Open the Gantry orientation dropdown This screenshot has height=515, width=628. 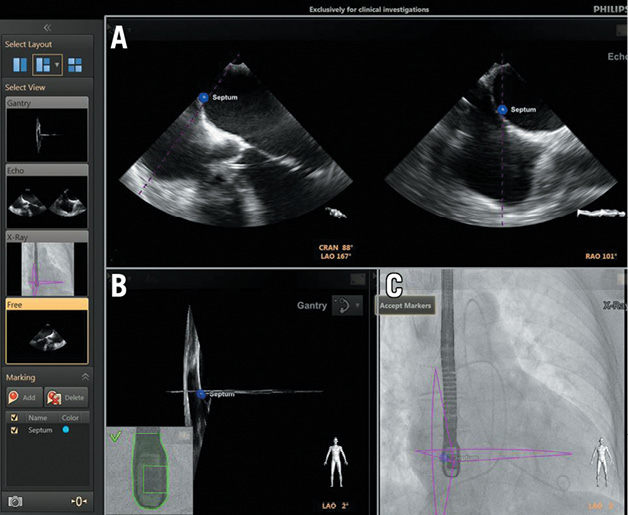(351, 305)
